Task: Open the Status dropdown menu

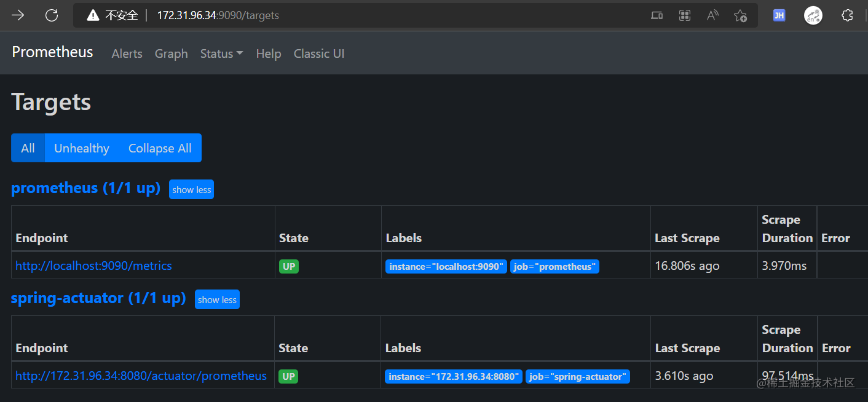Action: (221, 53)
